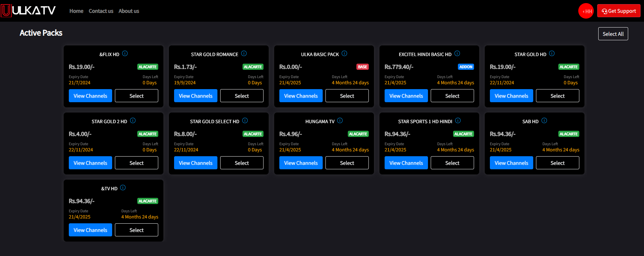Click ALACARTE badge on &FLIX HD

pyautogui.click(x=148, y=67)
